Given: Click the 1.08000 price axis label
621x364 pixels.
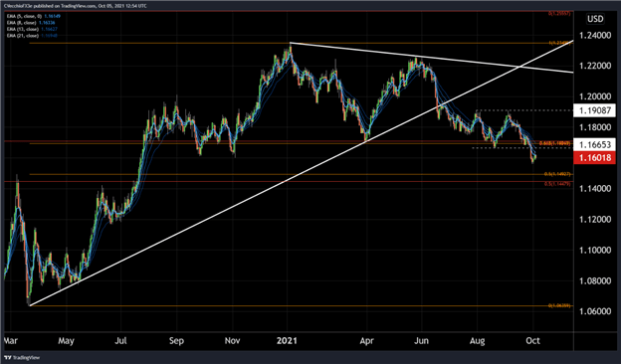Looking at the screenshot, I should (x=595, y=280).
